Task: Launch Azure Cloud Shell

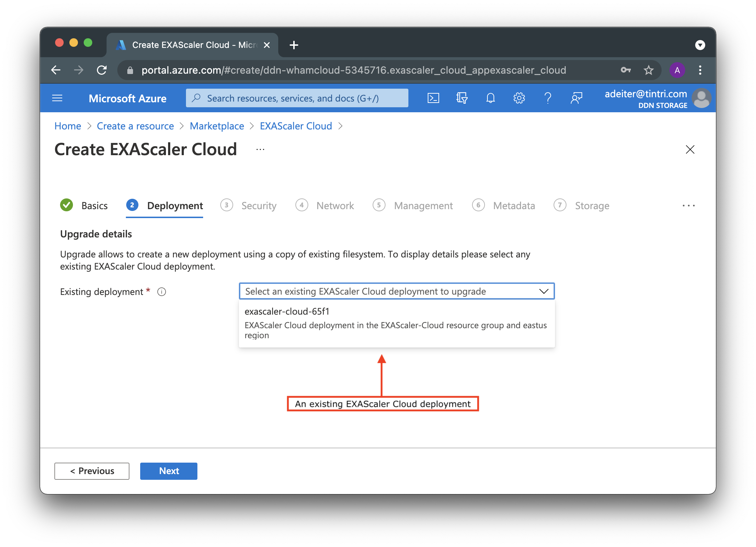Action: (433, 98)
